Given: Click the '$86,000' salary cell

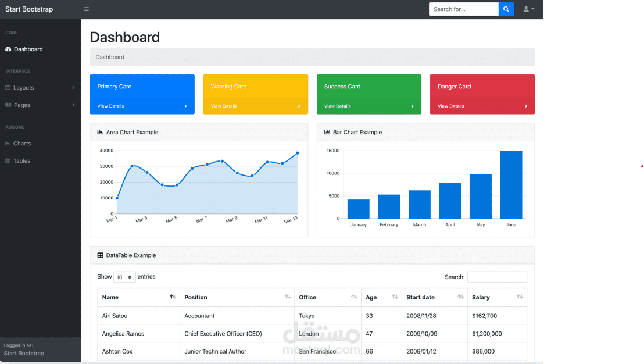Looking at the screenshot, I should (x=497, y=351).
